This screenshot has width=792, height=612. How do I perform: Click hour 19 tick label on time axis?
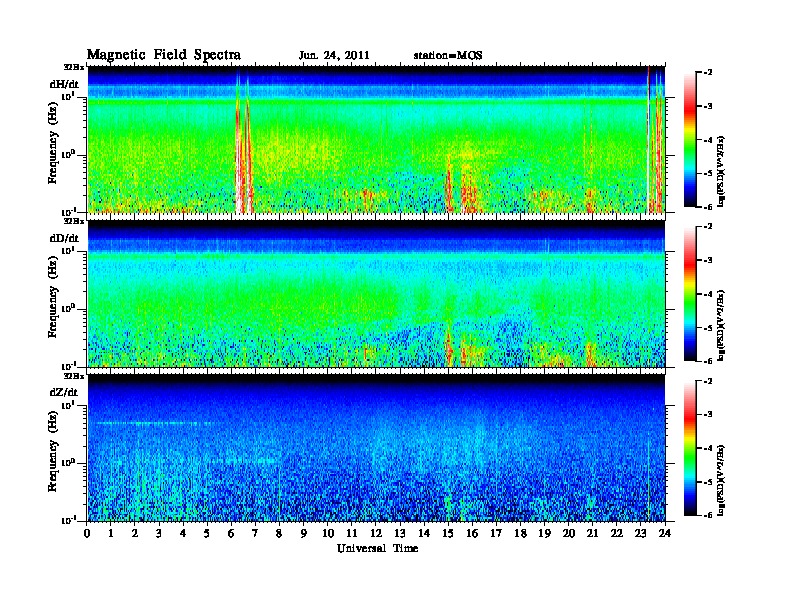544,533
